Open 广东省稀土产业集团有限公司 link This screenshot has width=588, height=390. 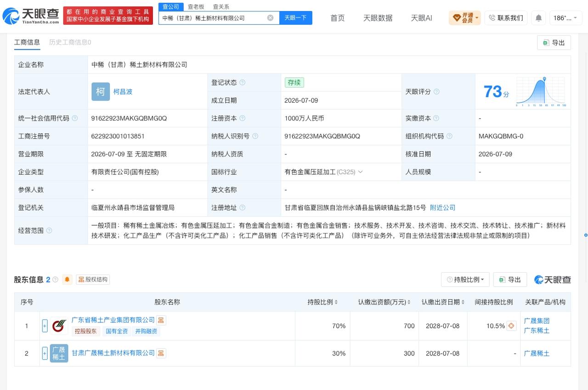[x=113, y=320]
